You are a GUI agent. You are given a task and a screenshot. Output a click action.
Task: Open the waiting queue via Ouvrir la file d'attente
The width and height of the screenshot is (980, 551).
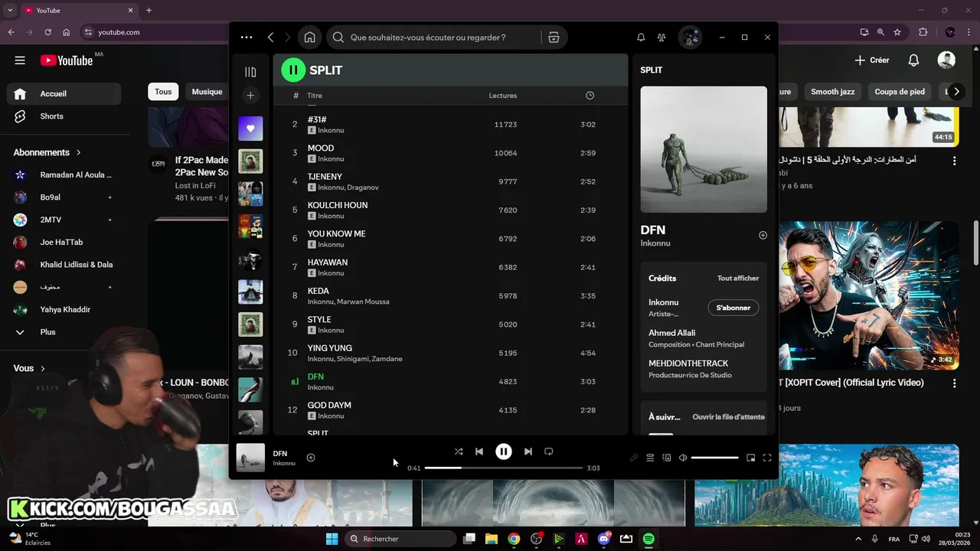(x=728, y=417)
